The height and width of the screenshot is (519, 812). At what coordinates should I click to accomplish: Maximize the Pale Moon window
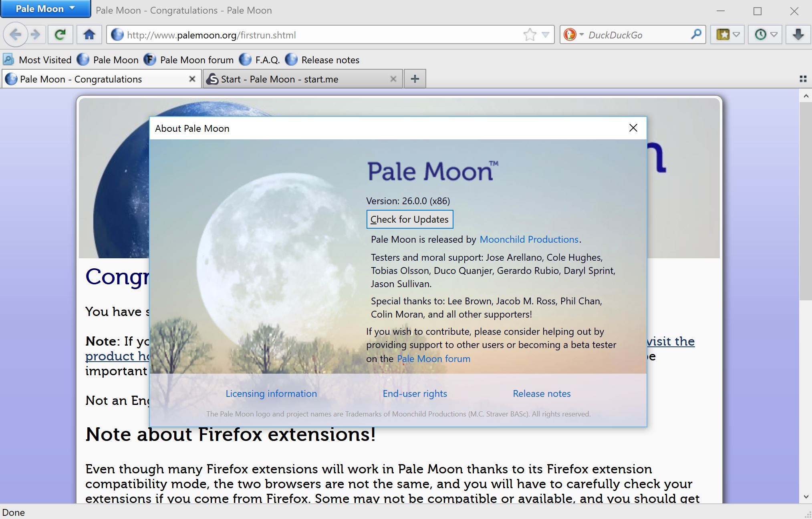tap(757, 11)
